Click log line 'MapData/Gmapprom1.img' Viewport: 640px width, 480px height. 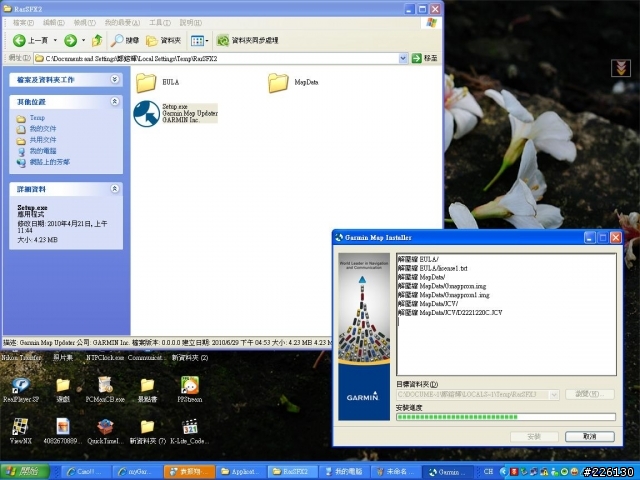pyautogui.click(x=444, y=295)
